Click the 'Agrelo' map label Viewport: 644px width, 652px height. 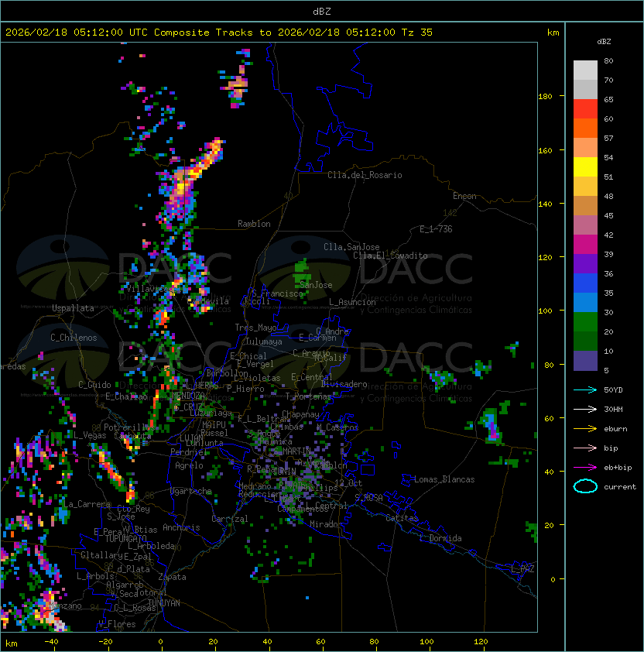[x=189, y=465]
